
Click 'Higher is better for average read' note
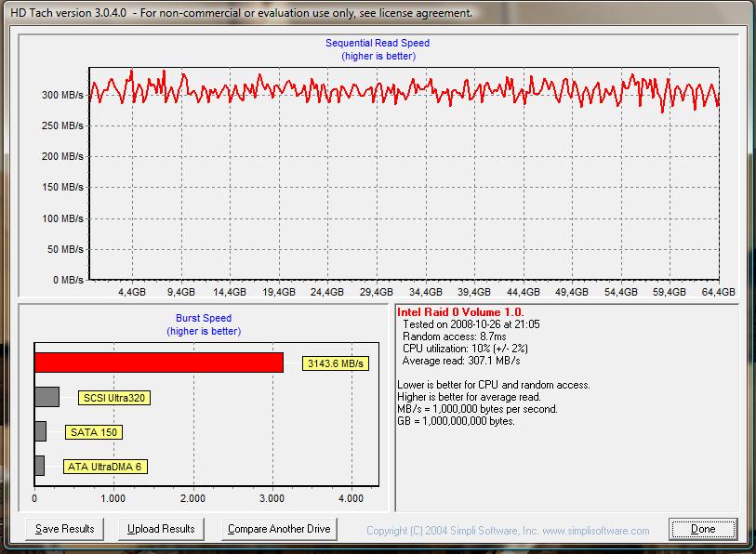469,397
